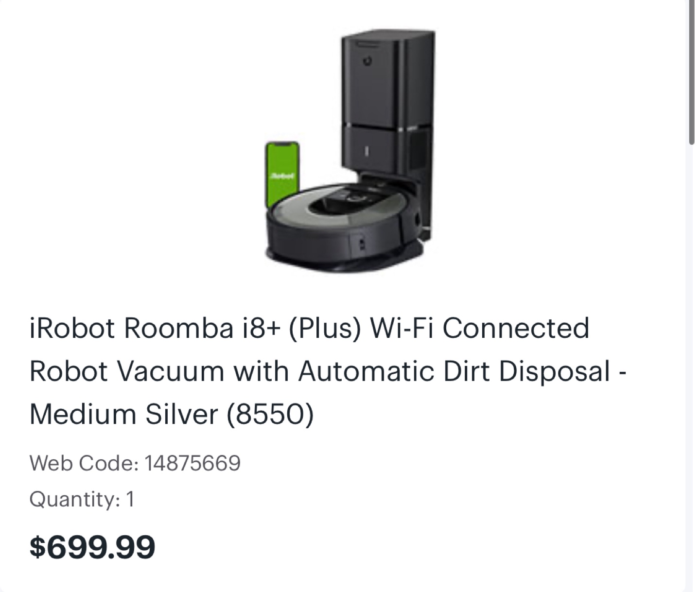Click the "Wi-Fi Connected" words in the title

point(480,328)
